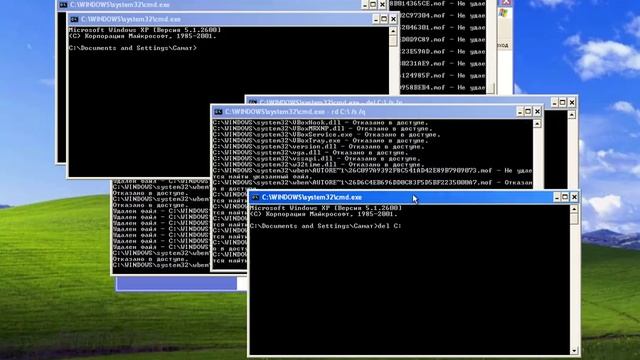Click the version.dll output line
This screenshot has width=640, height=360.
(318, 147)
